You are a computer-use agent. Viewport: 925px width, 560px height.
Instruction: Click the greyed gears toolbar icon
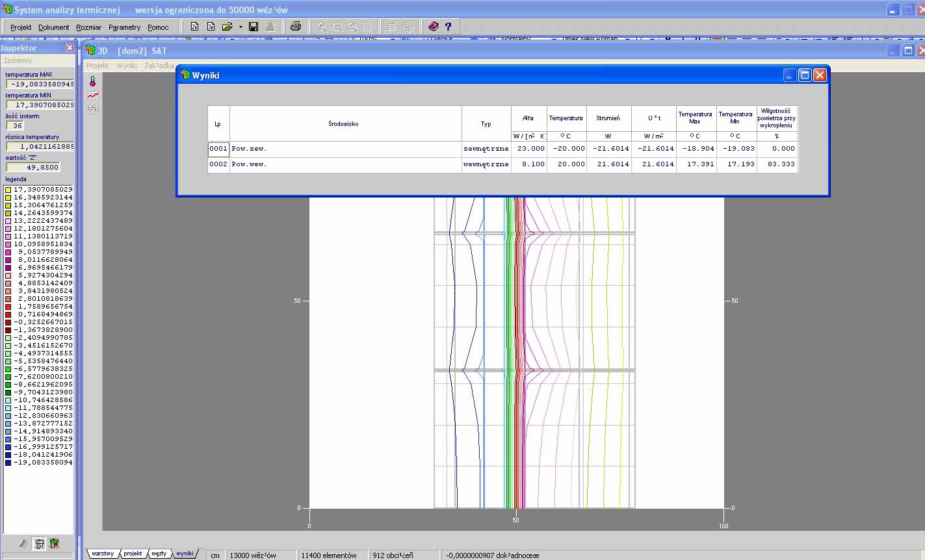[x=408, y=27]
